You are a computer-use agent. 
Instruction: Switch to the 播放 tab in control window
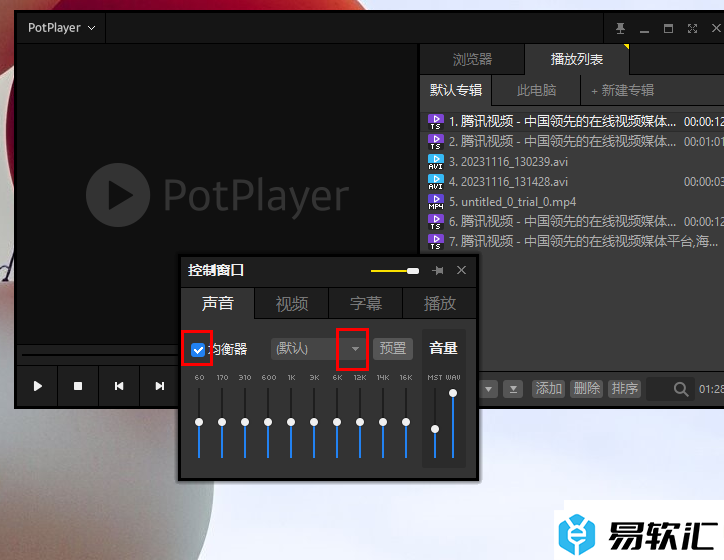click(440, 303)
